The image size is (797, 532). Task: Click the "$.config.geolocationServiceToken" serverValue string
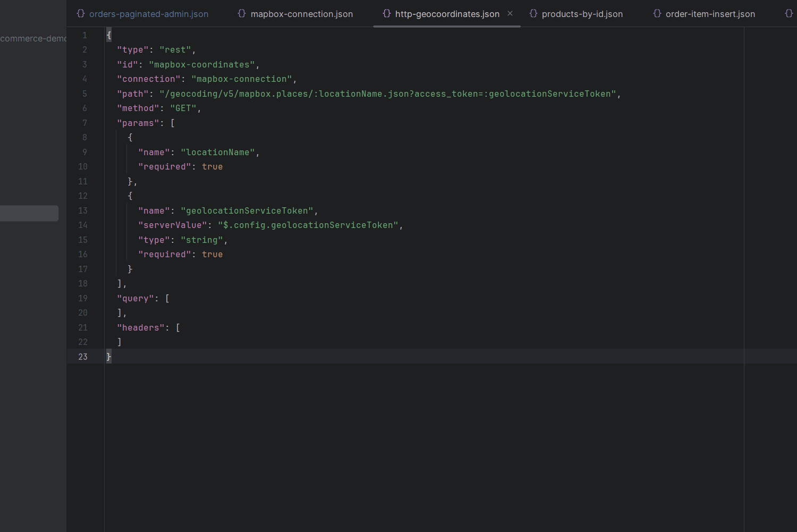point(308,225)
